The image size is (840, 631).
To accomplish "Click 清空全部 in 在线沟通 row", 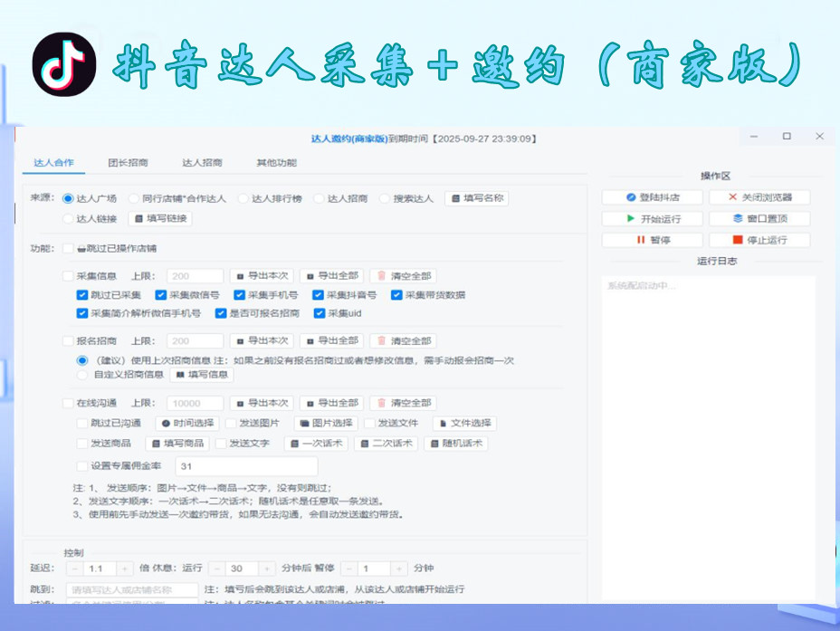I will (404, 404).
